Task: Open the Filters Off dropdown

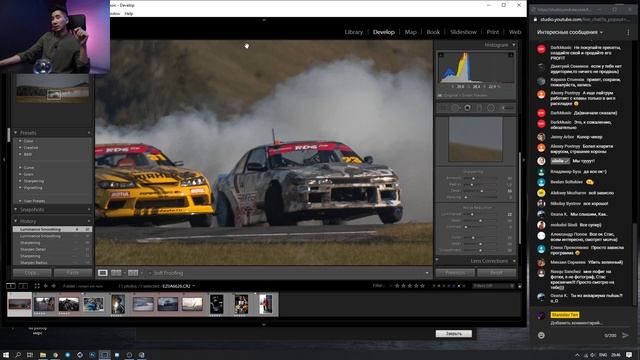Action: tap(493, 286)
